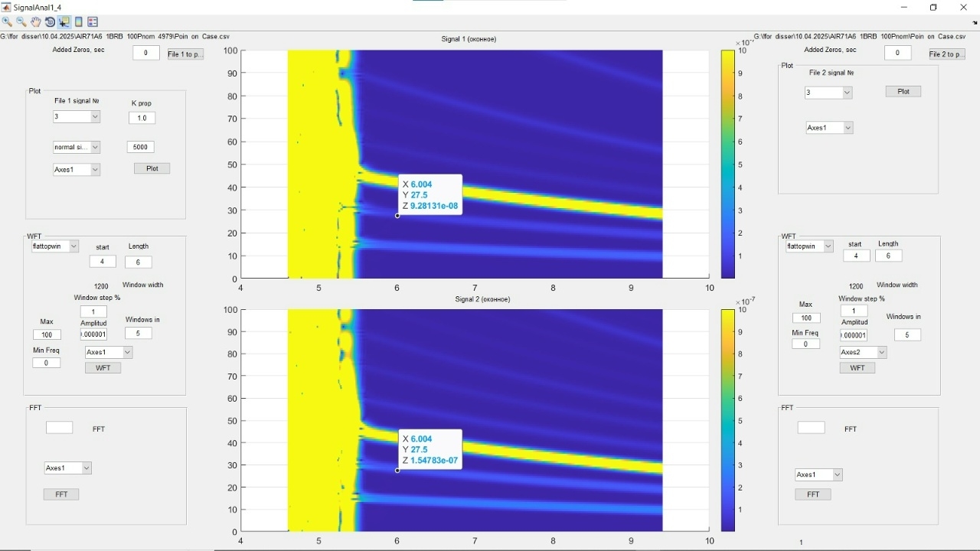Insert legend using toolbar icon
This screenshot has width=980, height=551.
(93, 22)
